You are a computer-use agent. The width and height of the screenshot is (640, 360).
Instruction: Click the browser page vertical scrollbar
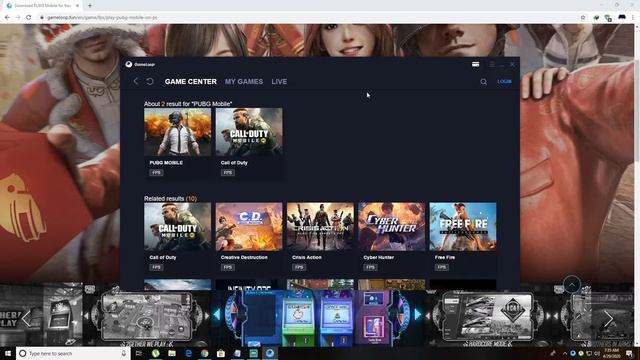pyautogui.click(x=637, y=110)
